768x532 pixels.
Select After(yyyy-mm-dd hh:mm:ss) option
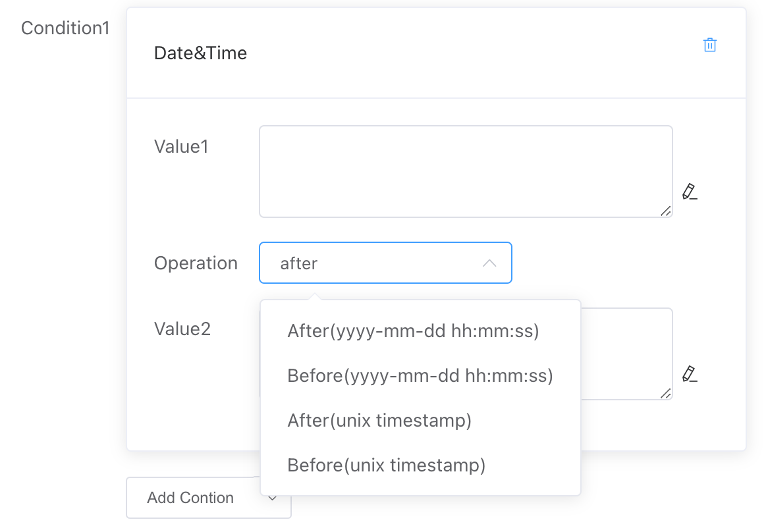coord(413,331)
